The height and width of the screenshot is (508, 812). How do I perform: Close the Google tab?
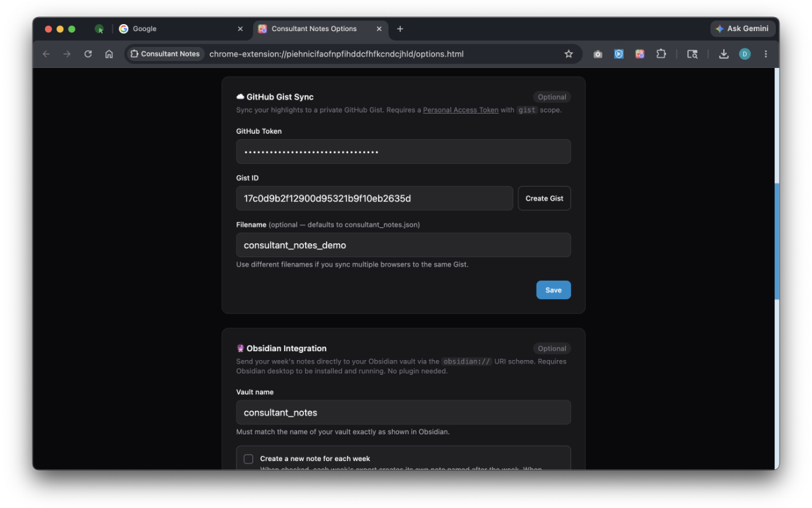point(240,29)
